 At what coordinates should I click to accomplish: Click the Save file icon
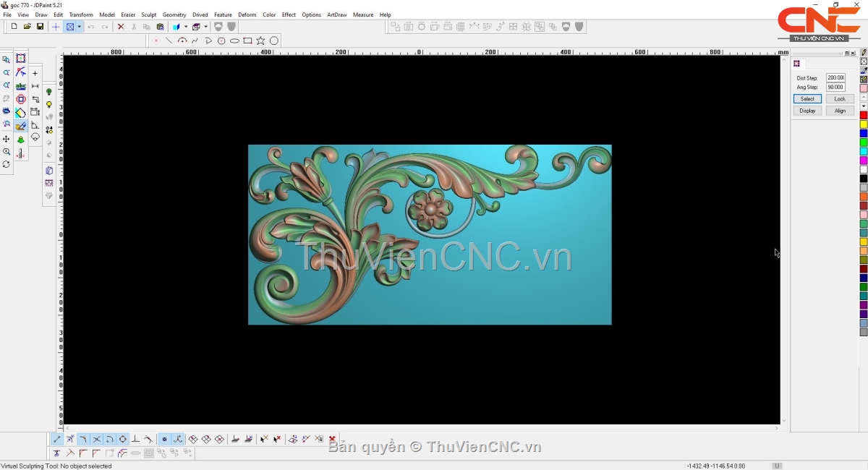click(40, 27)
